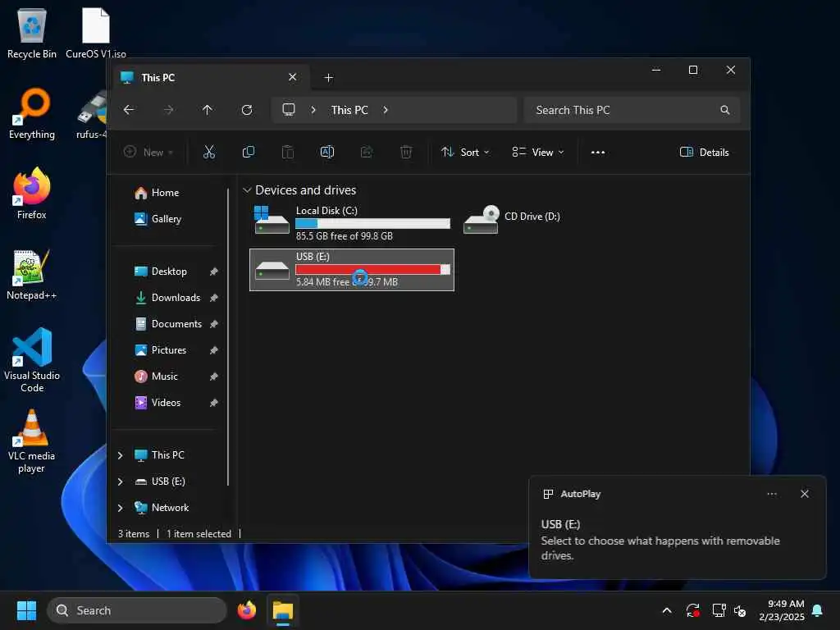This screenshot has height=630, width=840.
Task: Open Firefox from the taskbar
Action: tap(247, 610)
